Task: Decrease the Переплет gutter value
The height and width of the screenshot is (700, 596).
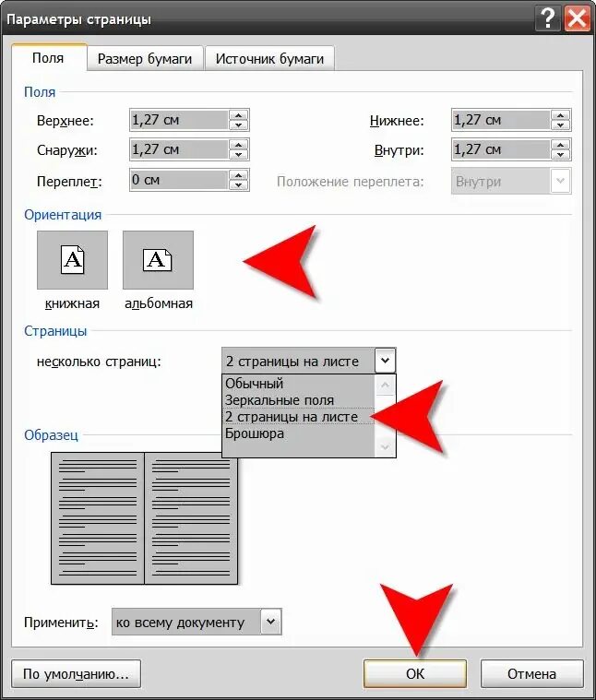Action: click(x=238, y=185)
